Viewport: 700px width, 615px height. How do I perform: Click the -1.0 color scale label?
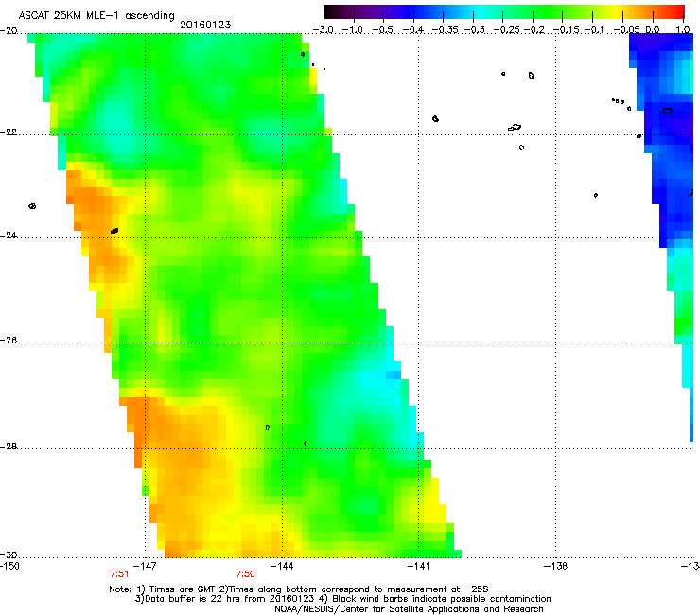click(x=354, y=30)
